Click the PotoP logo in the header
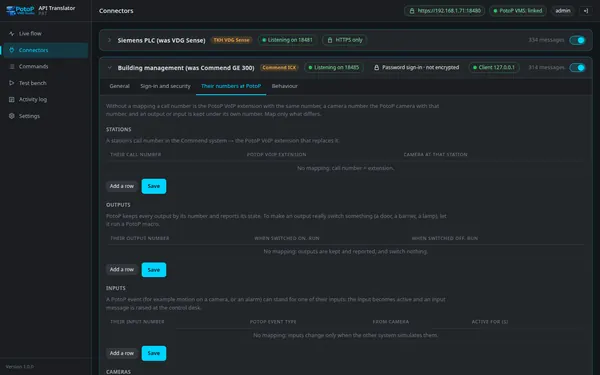This screenshot has height=375, width=600. point(20,10)
